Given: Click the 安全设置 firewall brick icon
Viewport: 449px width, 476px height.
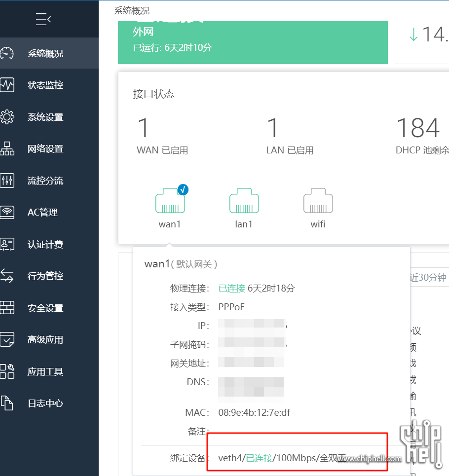Looking at the screenshot, I should [7, 307].
